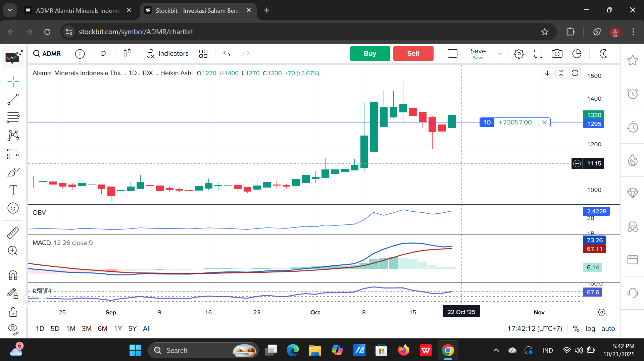Screen dimensions: 644x361
Task: Select the trend line drawing tool
Action: 13,99
